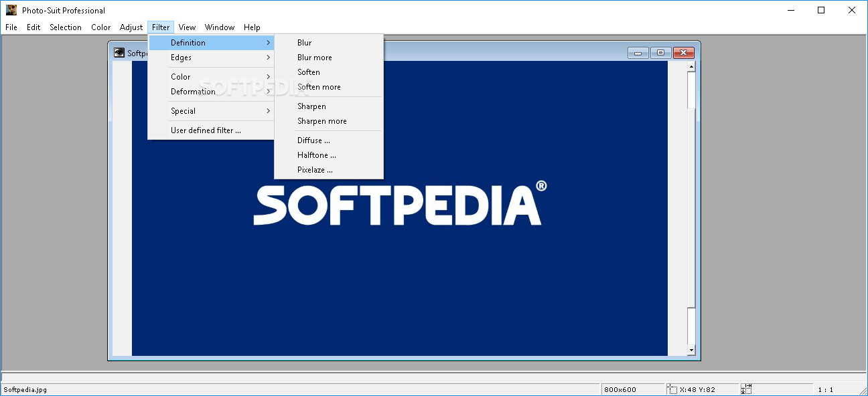
Task: Minimize the Softpedia image window
Action: click(638, 53)
